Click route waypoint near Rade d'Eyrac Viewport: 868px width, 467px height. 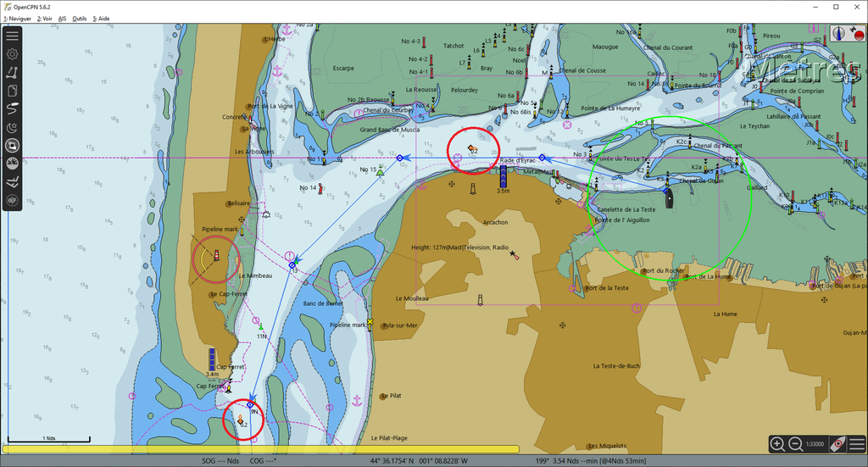click(542, 158)
